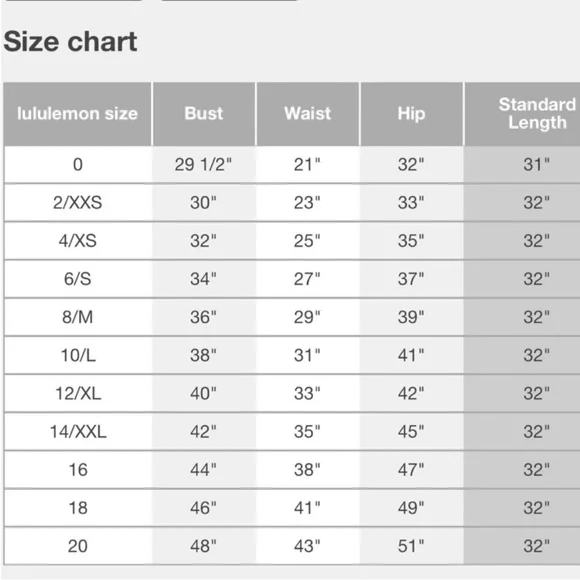Click the 6/S size label
Screen dimensions: 580x580
click(77, 279)
